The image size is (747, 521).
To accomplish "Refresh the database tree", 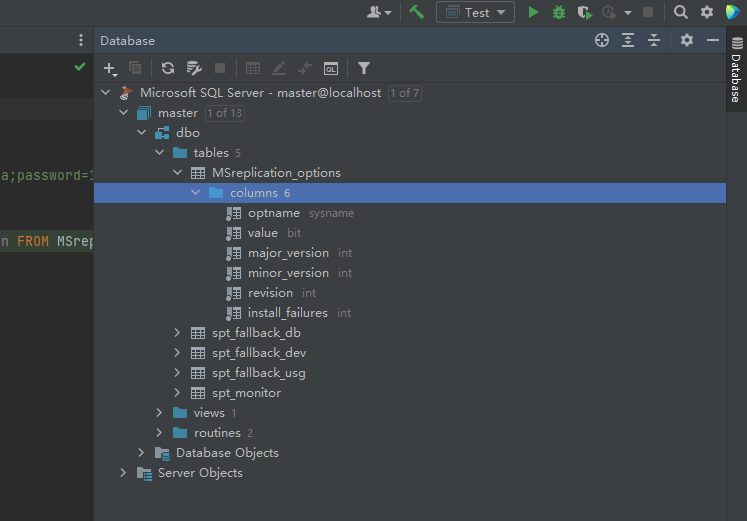I will 168,68.
